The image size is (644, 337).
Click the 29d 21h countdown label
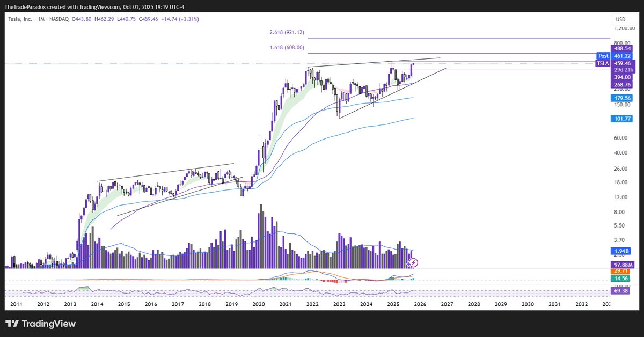click(x=622, y=70)
